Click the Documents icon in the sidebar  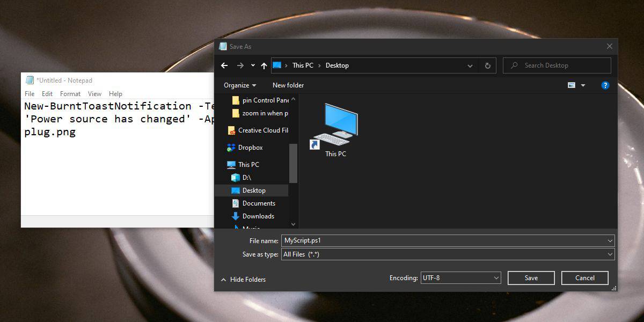coord(236,203)
